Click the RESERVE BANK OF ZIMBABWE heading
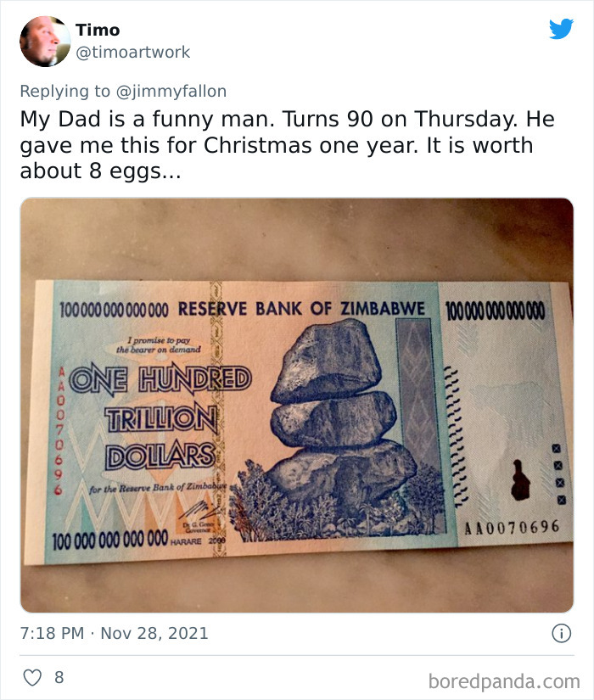 pos(301,309)
